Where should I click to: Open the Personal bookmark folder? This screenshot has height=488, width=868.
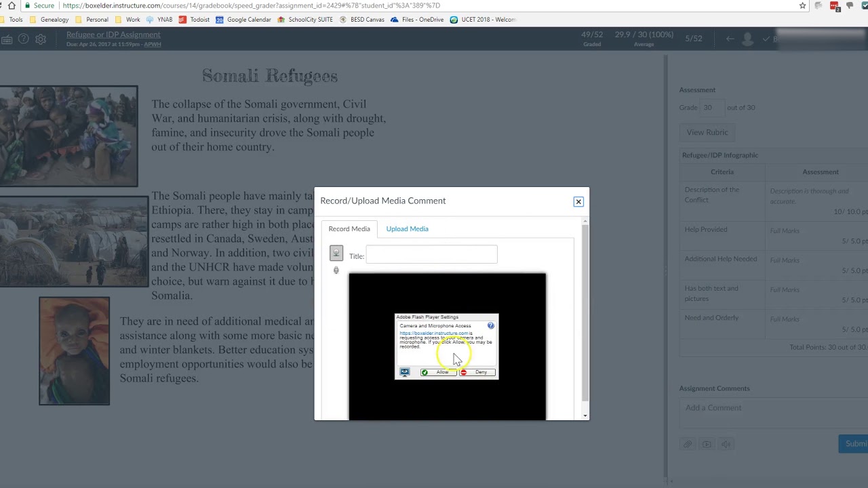tap(92, 20)
